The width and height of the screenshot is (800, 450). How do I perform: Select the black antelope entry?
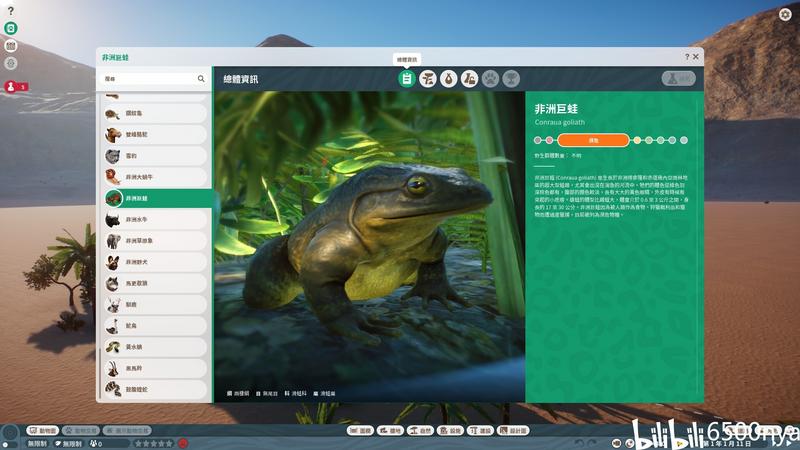pyautogui.click(x=156, y=368)
